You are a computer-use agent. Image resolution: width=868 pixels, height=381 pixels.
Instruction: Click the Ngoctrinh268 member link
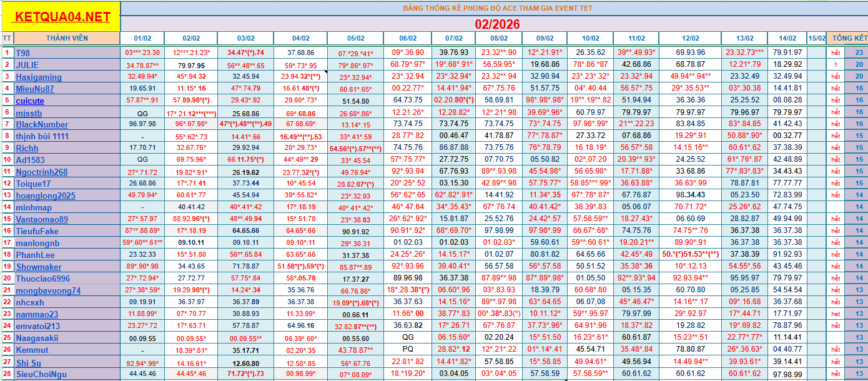[x=42, y=172]
